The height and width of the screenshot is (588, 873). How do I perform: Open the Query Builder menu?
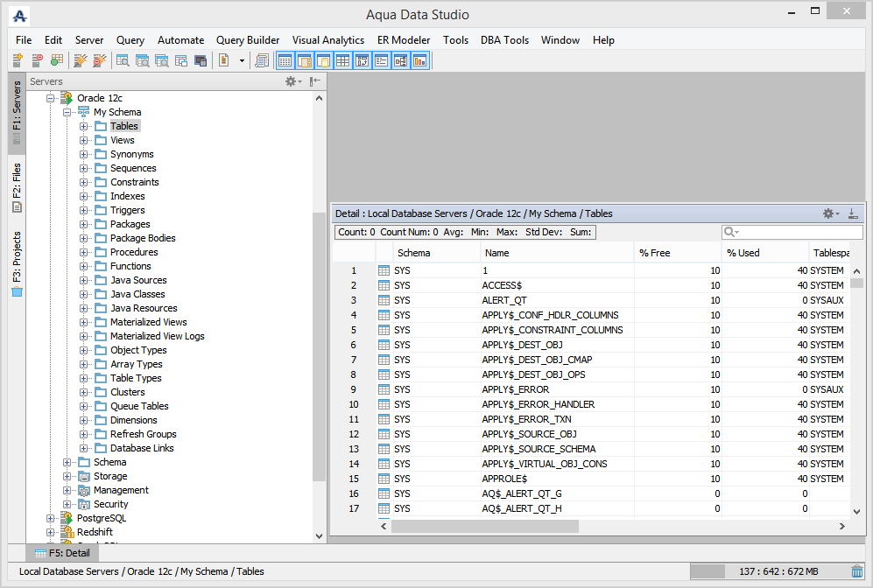click(x=248, y=40)
